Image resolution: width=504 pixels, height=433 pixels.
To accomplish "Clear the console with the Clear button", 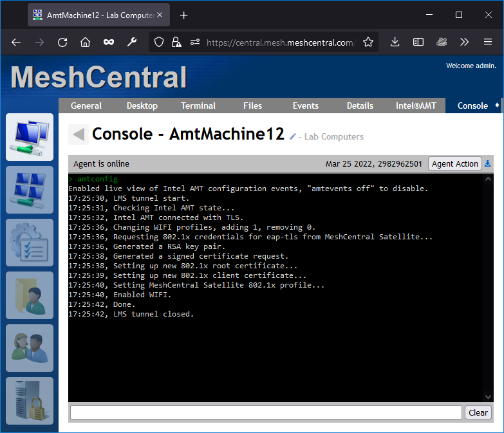I will (x=478, y=412).
